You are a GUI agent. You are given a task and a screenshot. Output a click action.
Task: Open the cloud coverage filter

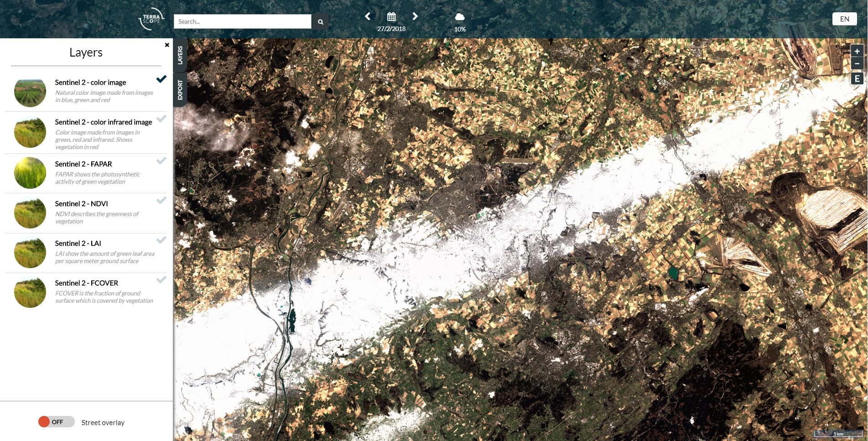pos(460,17)
